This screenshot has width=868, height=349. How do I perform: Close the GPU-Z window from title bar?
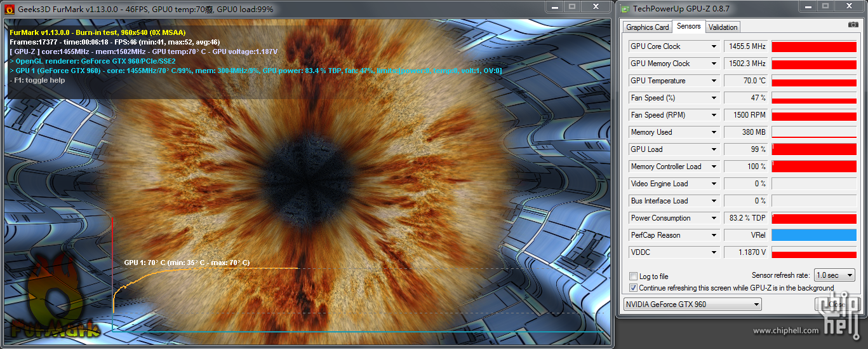[848, 6]
